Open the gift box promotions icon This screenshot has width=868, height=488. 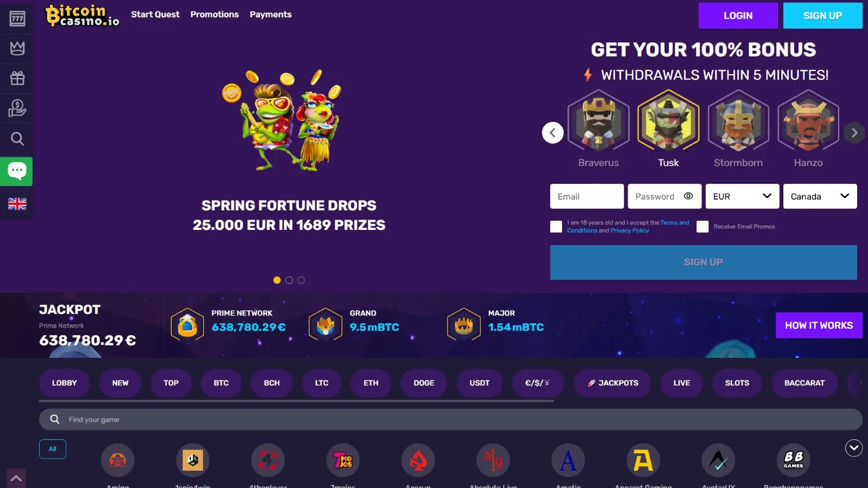[x=17, y=78]
